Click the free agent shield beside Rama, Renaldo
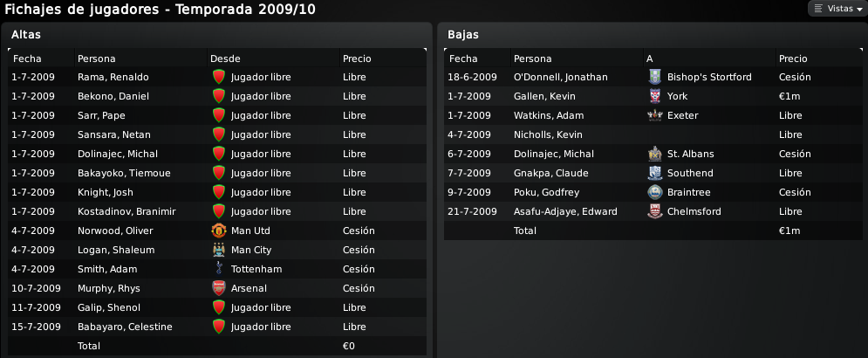This screenshot has width=868, height=358. pyautogui.click(x=219, y=77)
